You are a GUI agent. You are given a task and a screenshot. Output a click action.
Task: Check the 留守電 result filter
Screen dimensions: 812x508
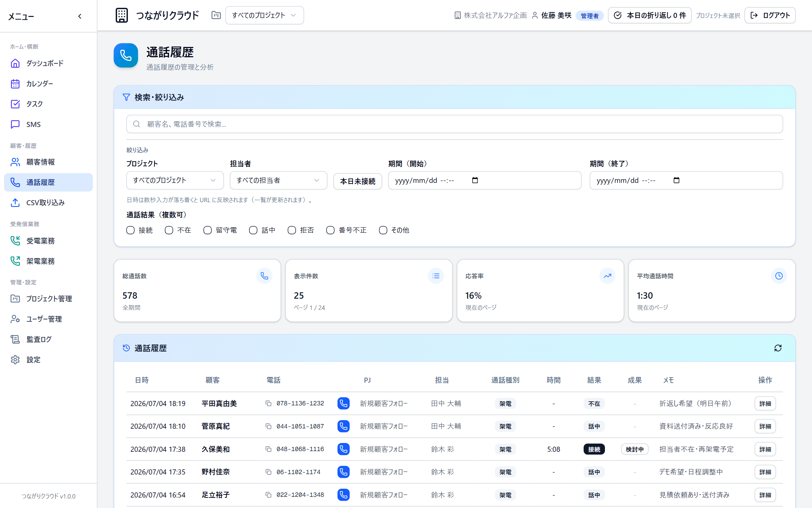click(208, 230)
